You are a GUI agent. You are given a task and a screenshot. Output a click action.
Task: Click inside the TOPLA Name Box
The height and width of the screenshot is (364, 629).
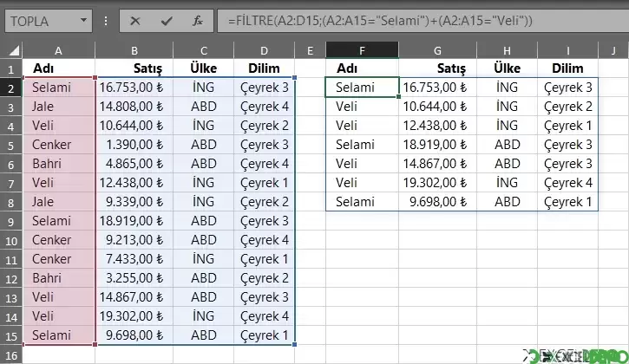pyautogui.click(x=43, y=21)
